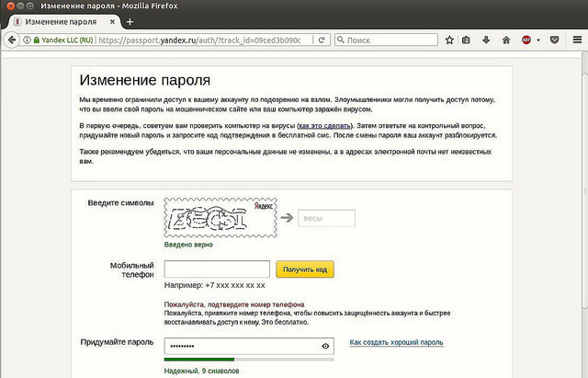This screenshot has height=378, width=588.
Task: Select the Изменение пароля tab
Action: (x=63, y=22)
